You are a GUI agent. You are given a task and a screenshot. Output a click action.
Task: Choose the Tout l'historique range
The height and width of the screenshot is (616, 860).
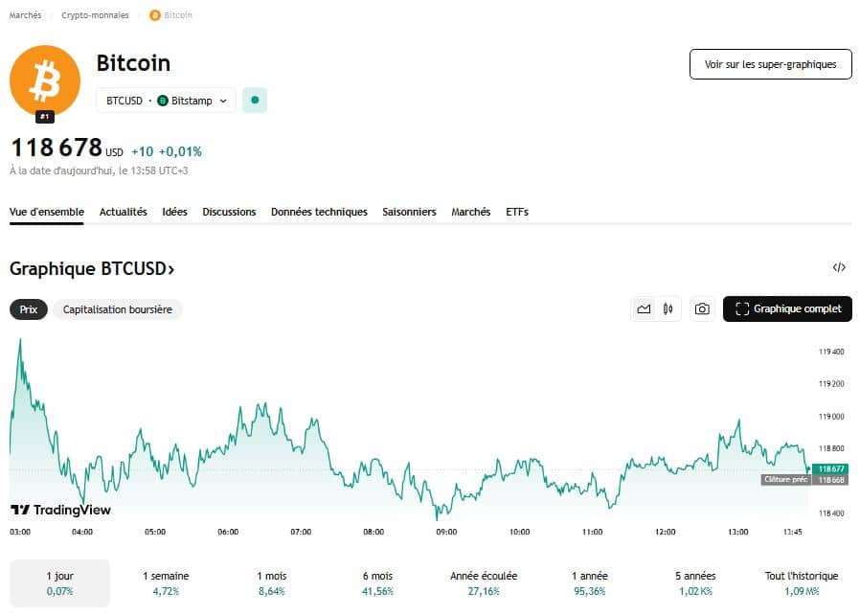803,583
